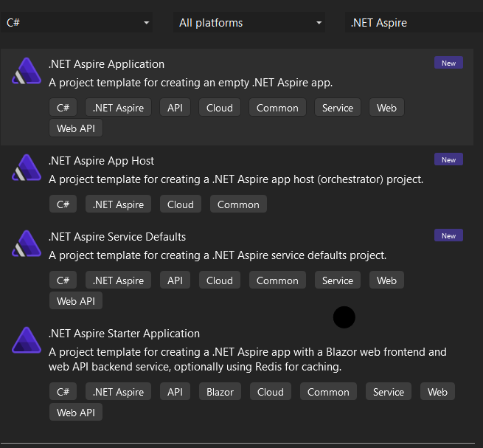Click the API tag under Aspire Application
This screenshot has height=448, width=483.
click(175, 108)
